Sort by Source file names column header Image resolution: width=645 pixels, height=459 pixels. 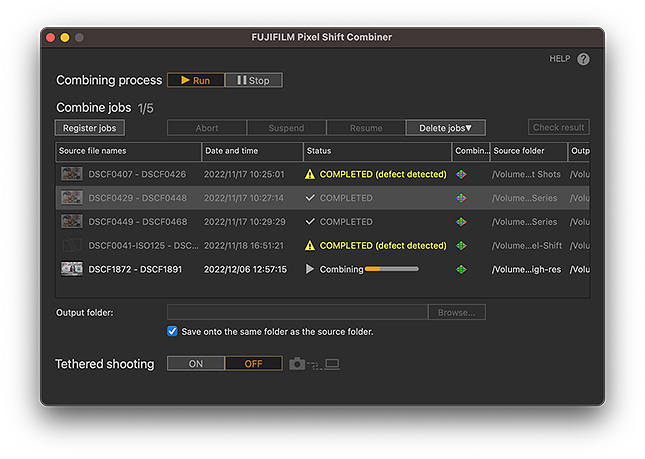coord(128,151)
